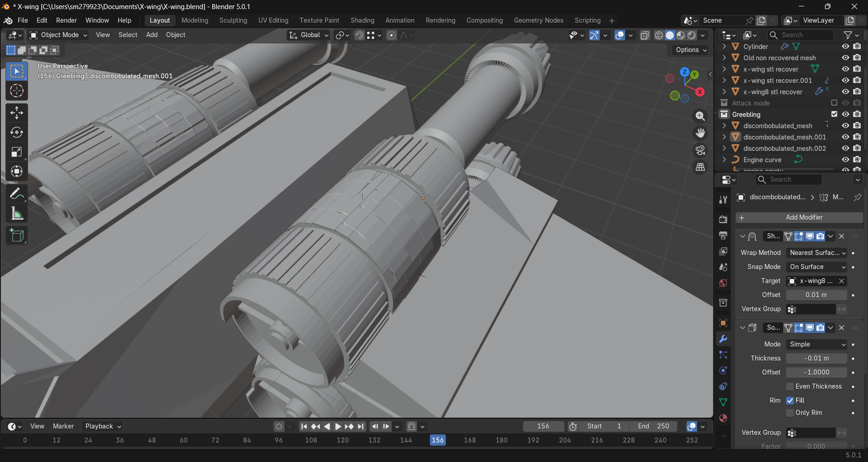Screen dimensions: 868x462
Task: Expand discombobulated_mesh.001 in outliner
Action: (x=724, y=137)
